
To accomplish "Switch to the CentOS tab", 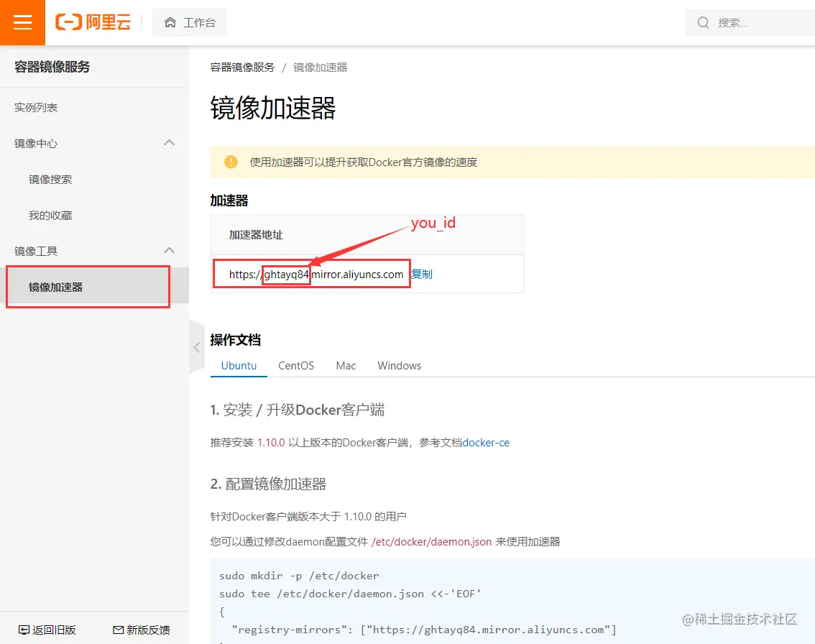I will click(x=296, y=365).
